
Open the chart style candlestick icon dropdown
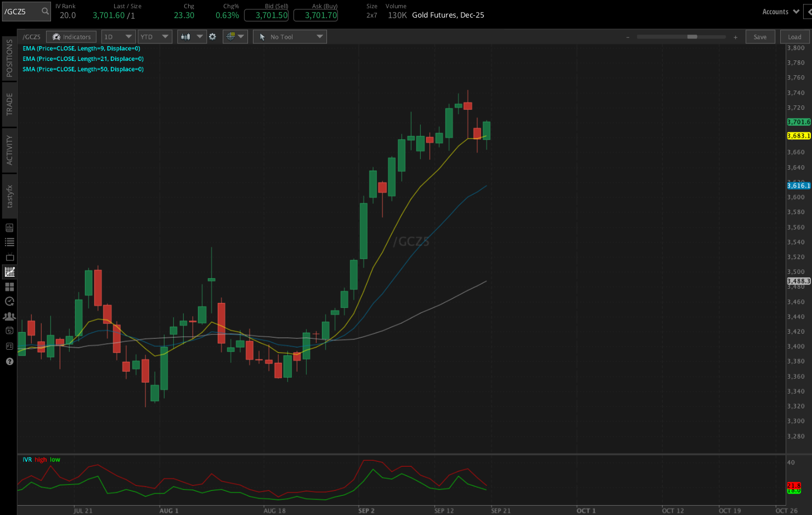coord(191,36)
